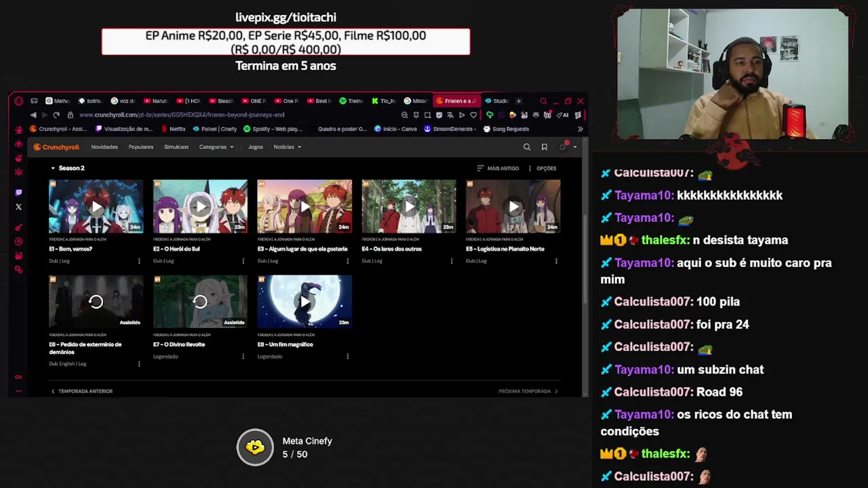Click the padlock site-info icon
Viewport: 868px width, 488px height.
[70, 115]
